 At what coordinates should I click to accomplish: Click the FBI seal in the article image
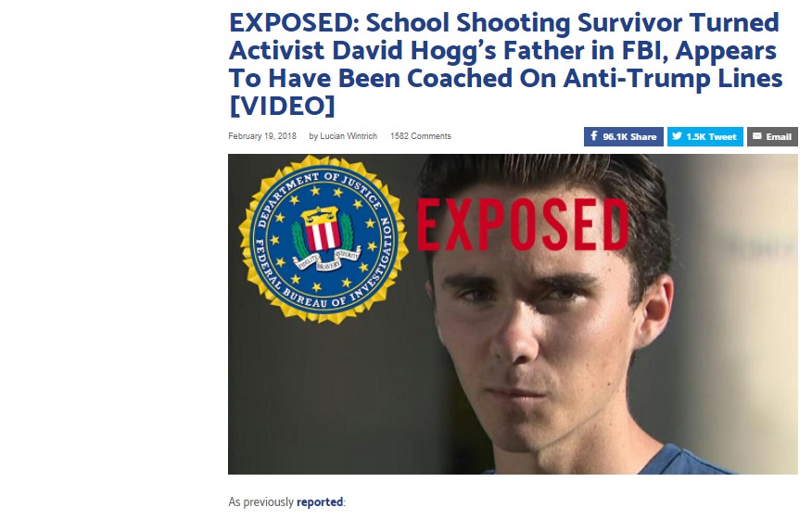324,240
